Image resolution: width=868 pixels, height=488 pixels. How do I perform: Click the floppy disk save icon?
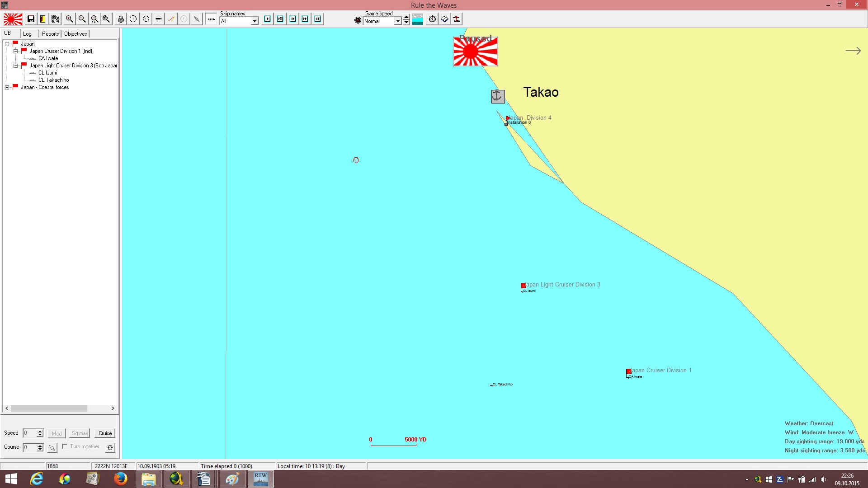(31, 19)
